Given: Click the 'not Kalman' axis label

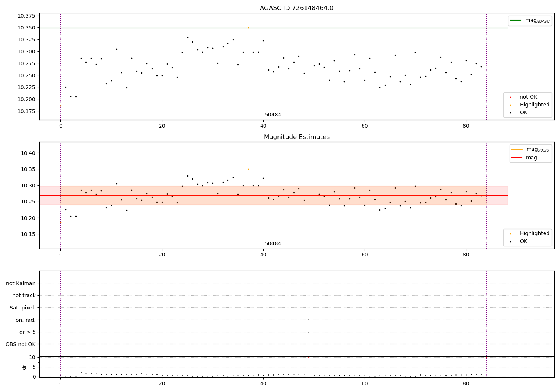Looking at the screenshot, I should pyautogui.click(x=21, y=283).
